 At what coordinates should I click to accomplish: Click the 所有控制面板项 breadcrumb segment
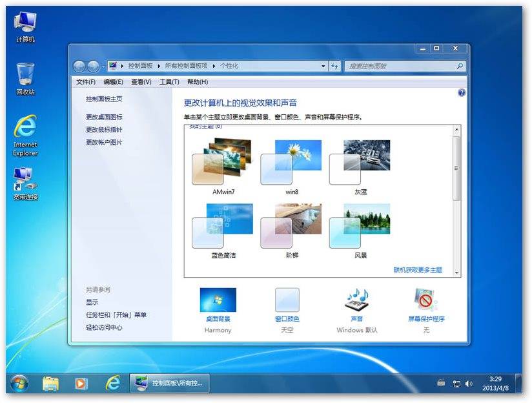click(x=186, y=66)
